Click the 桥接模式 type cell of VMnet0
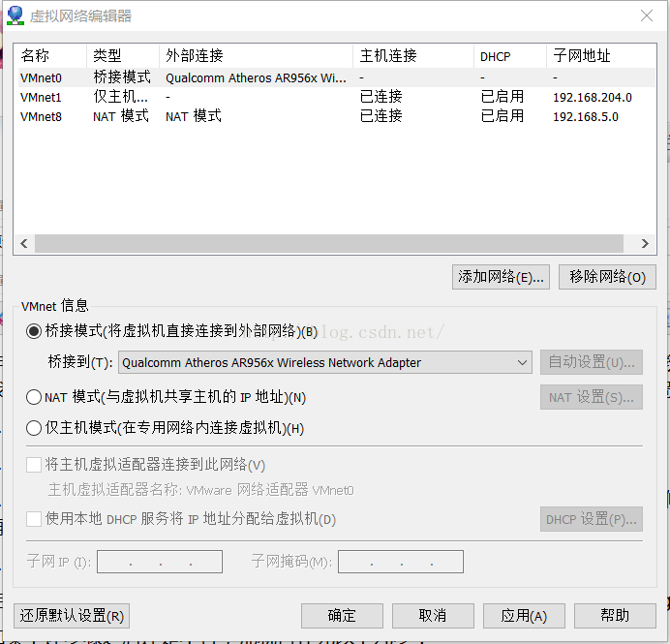The width and height of the screenshot is (670, 644). tap(122, 77)
